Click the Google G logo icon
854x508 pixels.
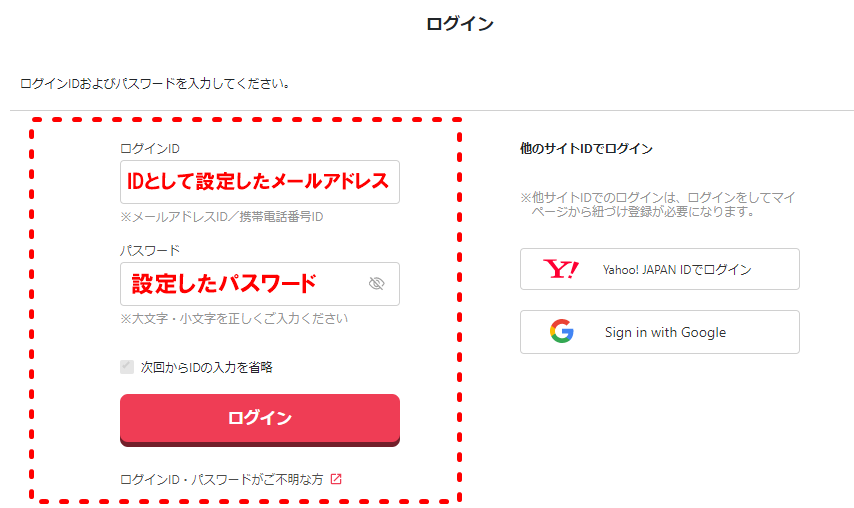click(x=562, y=331)
